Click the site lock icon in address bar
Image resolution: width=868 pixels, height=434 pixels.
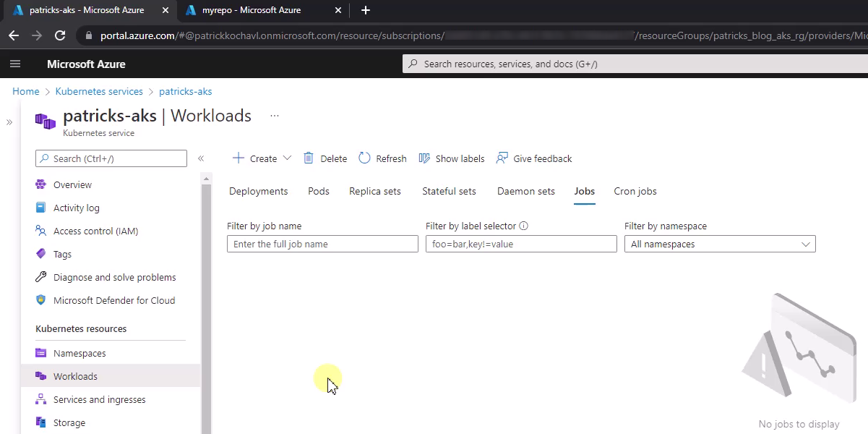point(89,35)
